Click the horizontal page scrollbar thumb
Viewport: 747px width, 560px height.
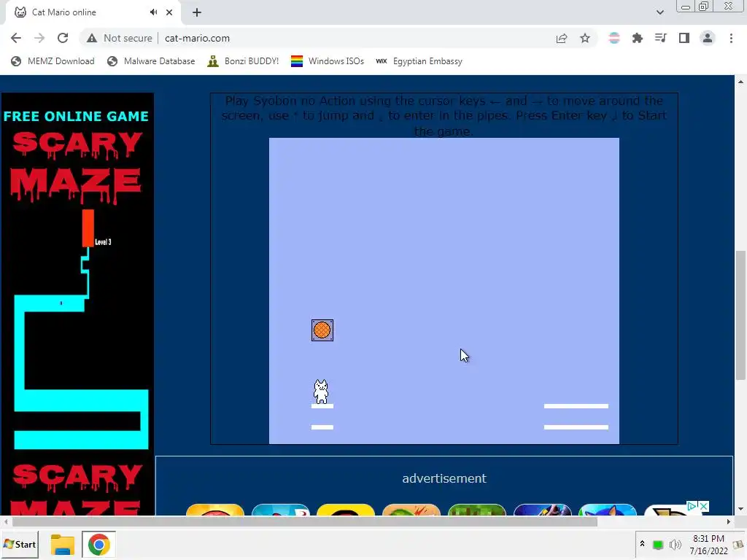(304, 522)
